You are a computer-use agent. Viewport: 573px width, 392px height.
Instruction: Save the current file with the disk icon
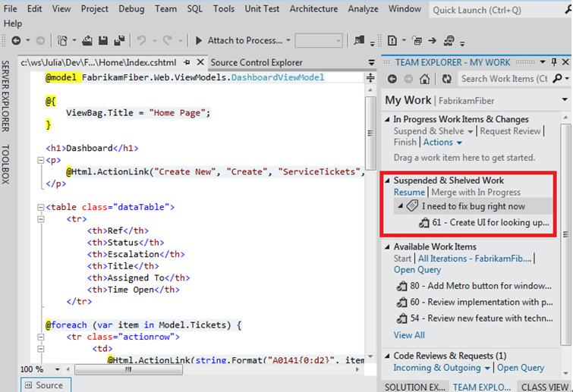(x=103, y=40)
